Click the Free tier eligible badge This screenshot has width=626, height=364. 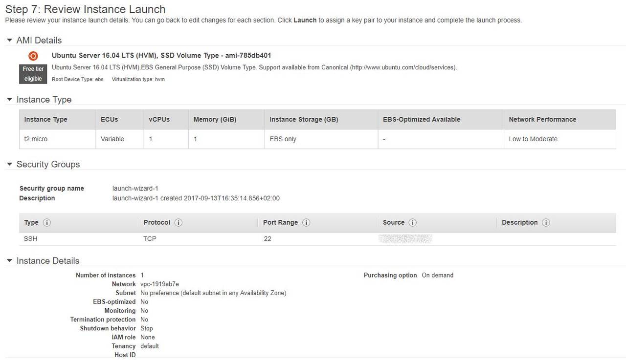click(x=33, y=74)
